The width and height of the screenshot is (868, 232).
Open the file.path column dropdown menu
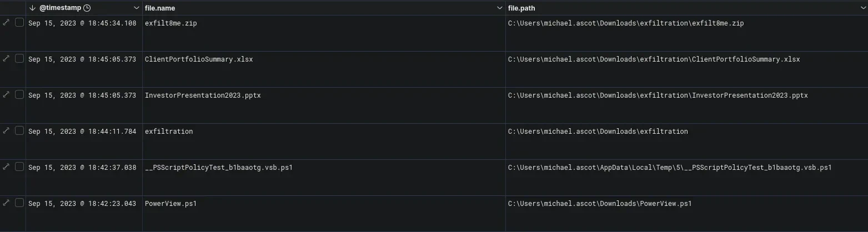[862, 8]
